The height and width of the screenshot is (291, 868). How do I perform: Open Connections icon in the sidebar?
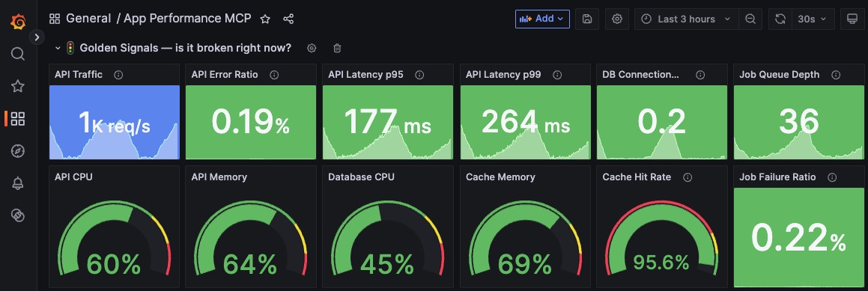click(x=18, y=215)
